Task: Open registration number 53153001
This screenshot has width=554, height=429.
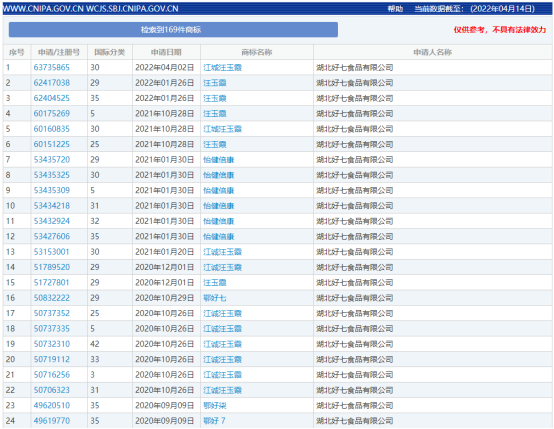Action: click(x=52, y=252)
